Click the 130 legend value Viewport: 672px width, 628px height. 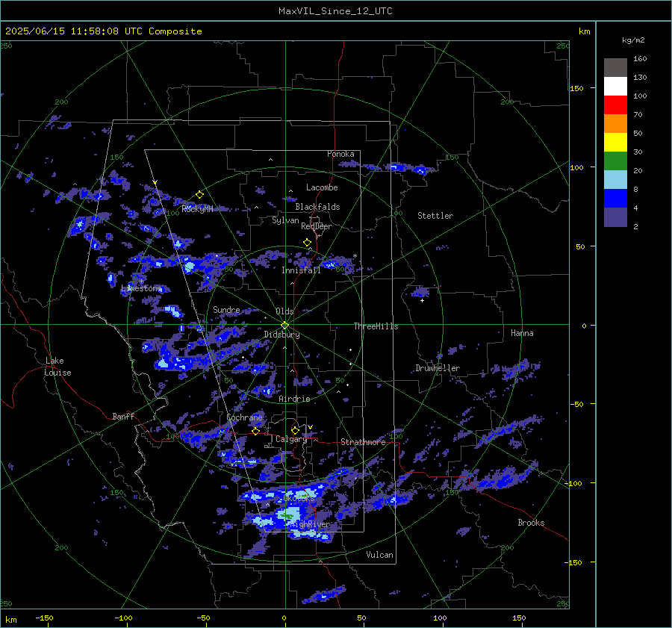click(640, 77)
